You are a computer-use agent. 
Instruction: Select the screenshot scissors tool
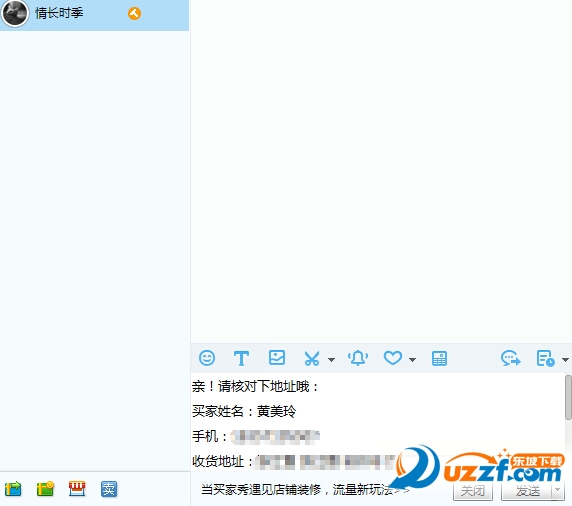tap(312, 358)
